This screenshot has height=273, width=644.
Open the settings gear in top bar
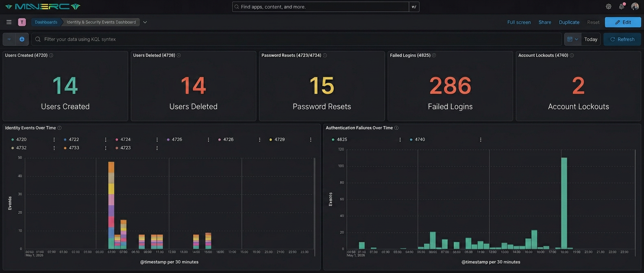click(x=609, y=6)
